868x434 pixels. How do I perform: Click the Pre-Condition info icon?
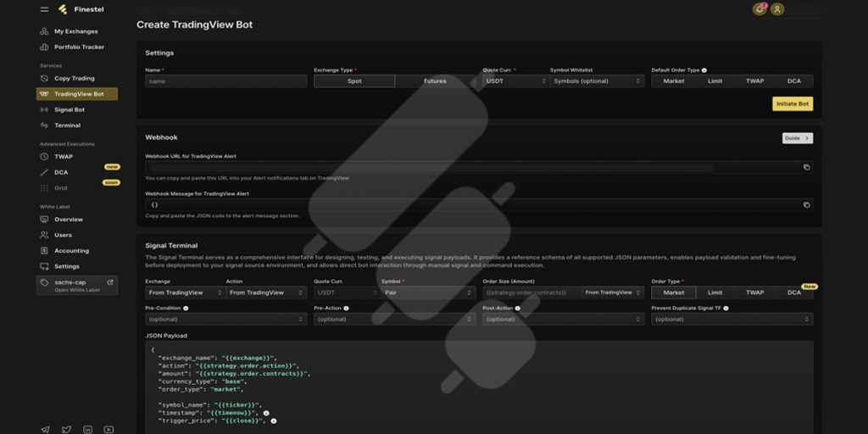(186, 309)
